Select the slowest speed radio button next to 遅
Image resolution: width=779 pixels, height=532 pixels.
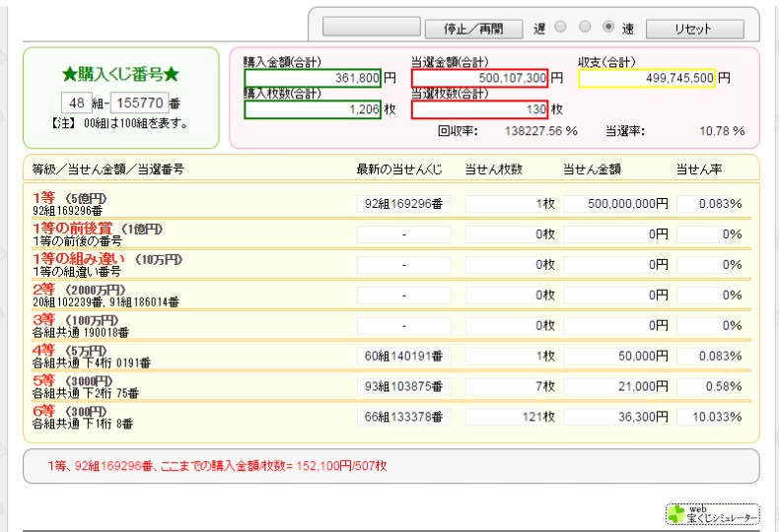[561, 28]
